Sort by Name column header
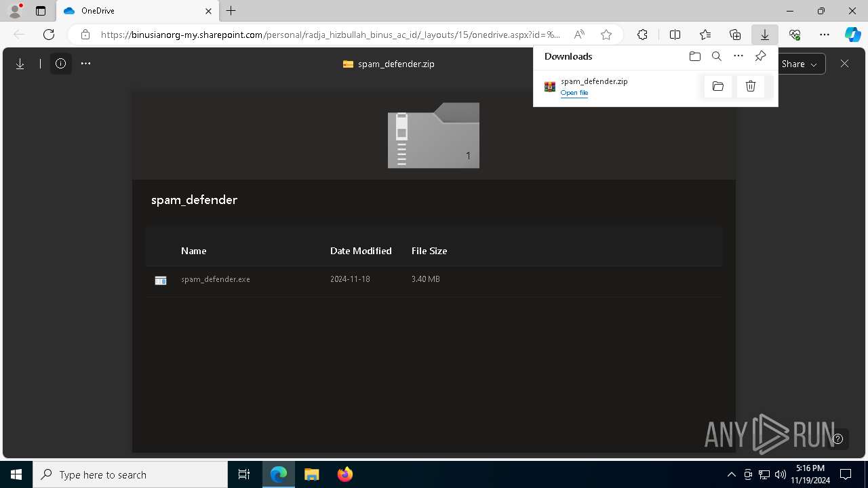The height and width of the screenshot is (488, 868). (193, 251)
